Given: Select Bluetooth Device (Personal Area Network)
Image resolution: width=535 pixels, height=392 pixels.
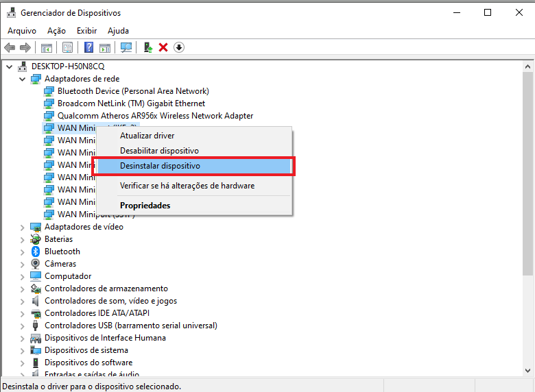Looking at the screenshot, I should click(x=133, y=91).
